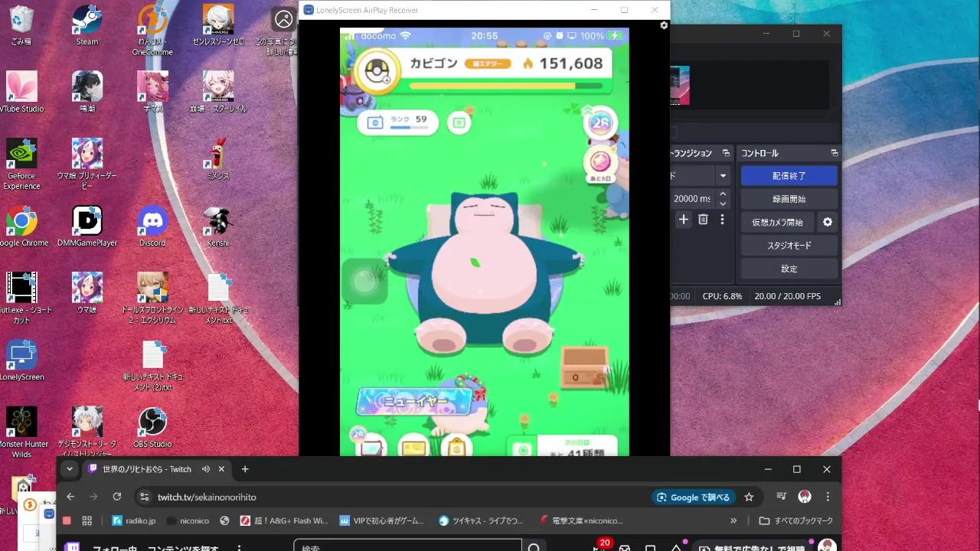Open Chrome tab search dropdown arrow

pyautogui.click(x=70, y=469)
